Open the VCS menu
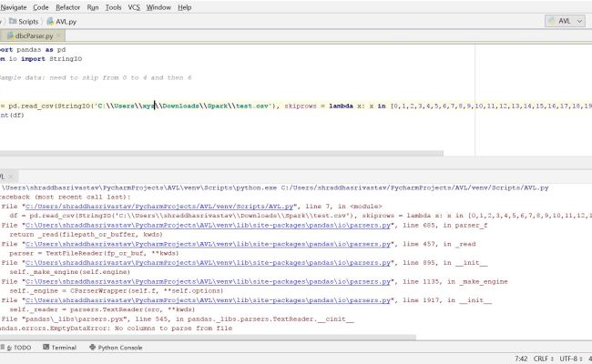The image size is (592, 364). coord(134,7)
